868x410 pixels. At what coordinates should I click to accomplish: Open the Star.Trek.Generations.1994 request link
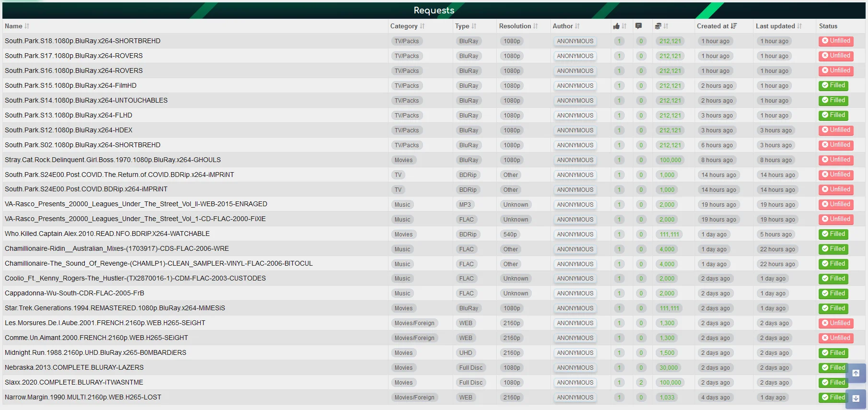[115, 308]
